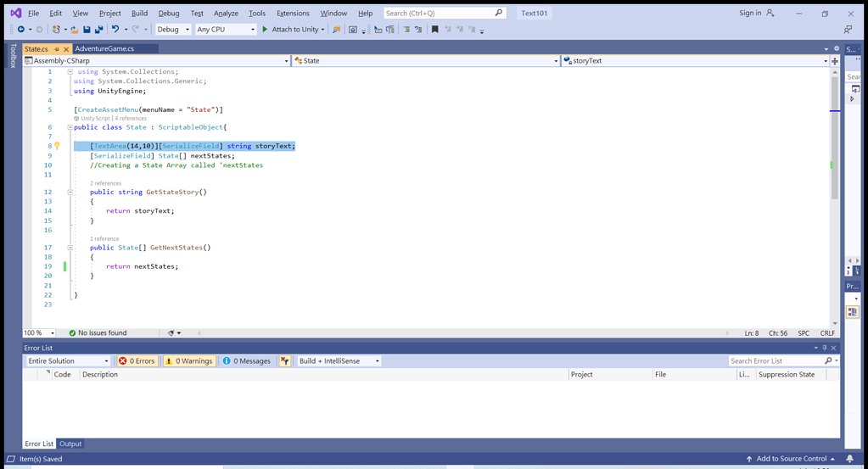
Task: Click Add to Source Control
Action: [x=791, y=459]
